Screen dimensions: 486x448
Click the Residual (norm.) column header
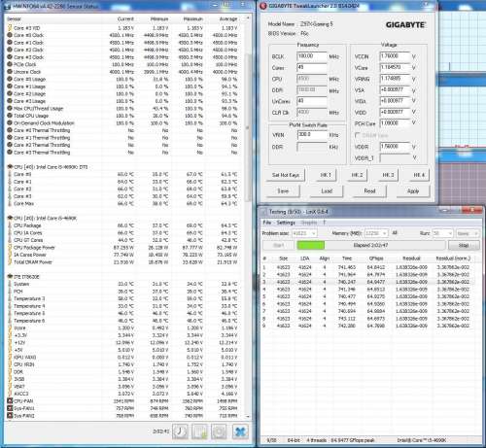(453, 258)
